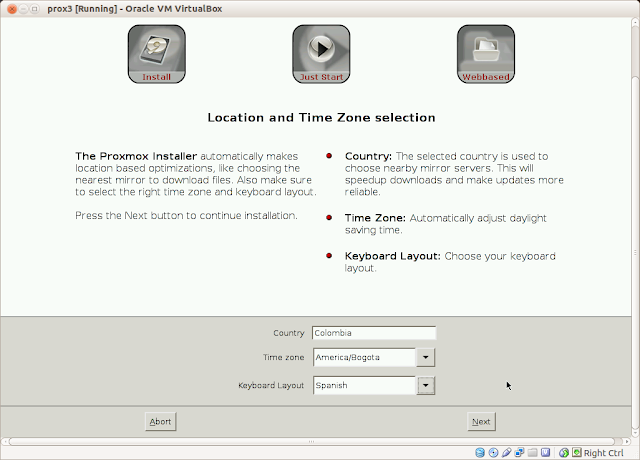Click the 'Keyboard Layout' field label
The width and height of the screenshot is (640, 460).
(x=271, y=385)
